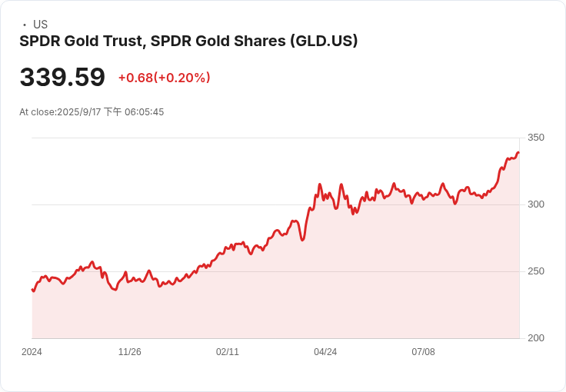566x392 pixels.
Task: Select the 250 y-axis label
Action: (536, 271)
